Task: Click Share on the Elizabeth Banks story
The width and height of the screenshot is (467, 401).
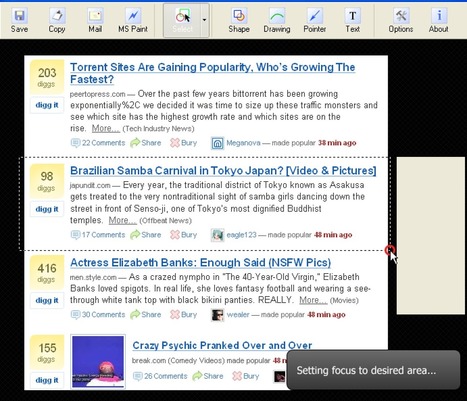Action: pyautogui.click(x=146, y=314)
